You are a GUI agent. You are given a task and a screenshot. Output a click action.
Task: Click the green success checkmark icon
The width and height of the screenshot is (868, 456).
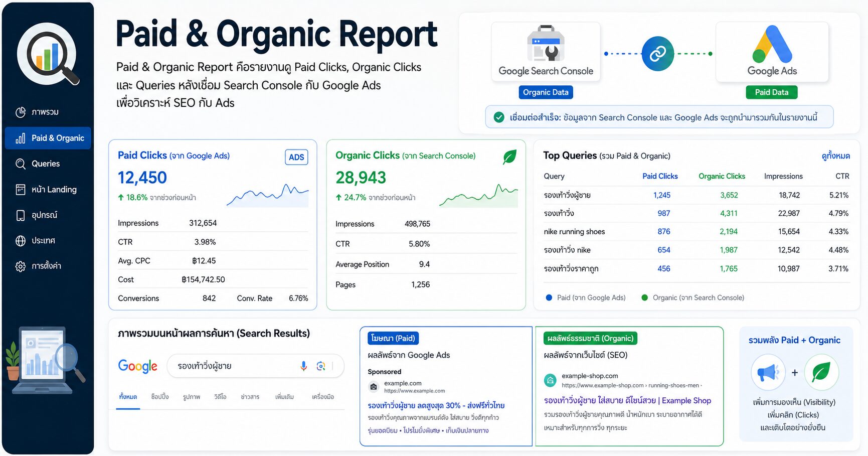pyautogui.click(x=499, y=117)
